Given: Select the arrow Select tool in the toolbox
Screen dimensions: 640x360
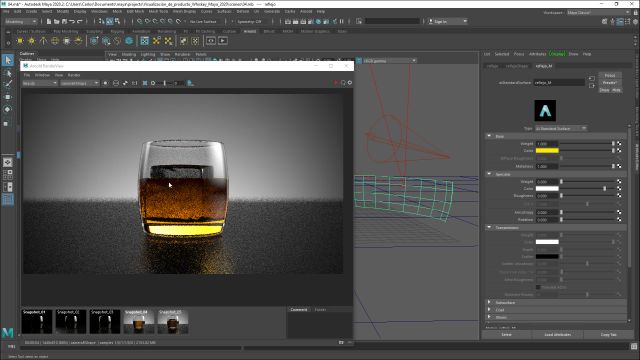Looking at the screenshot, I should pos(8,60).
